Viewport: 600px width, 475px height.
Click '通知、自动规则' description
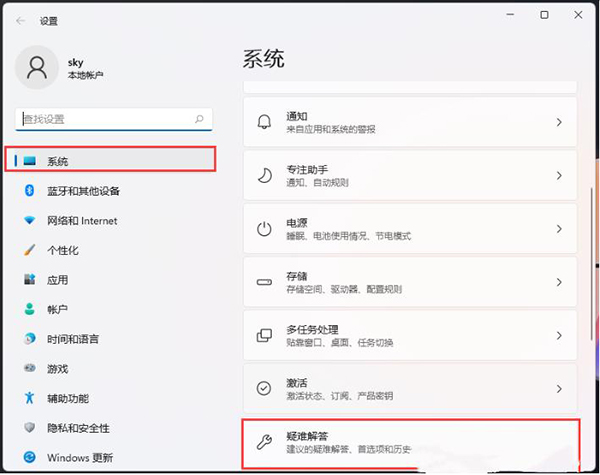click(x=317, y=183)
